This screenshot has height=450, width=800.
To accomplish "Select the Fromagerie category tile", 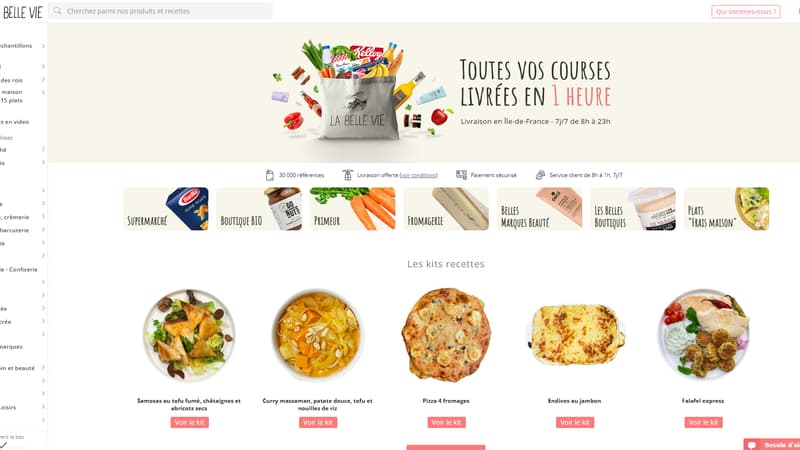I will (x=446, y=209).
